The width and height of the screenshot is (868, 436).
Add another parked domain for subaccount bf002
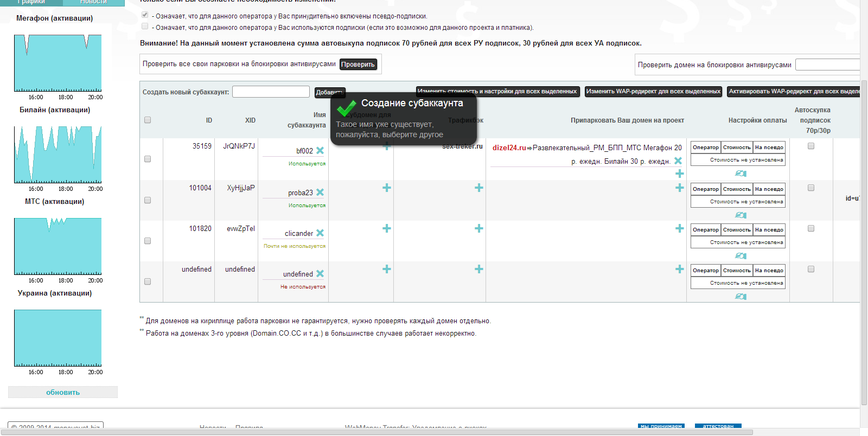(x=680, y=174)
